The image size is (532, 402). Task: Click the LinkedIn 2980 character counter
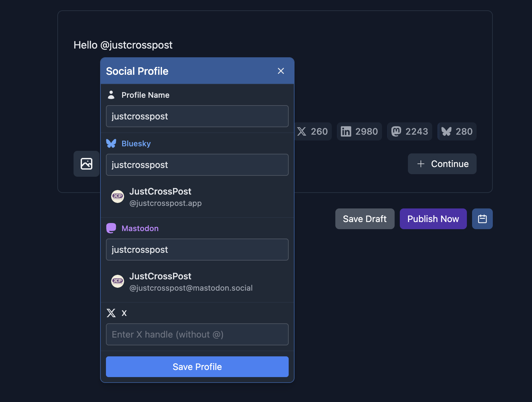pos(359,131)
